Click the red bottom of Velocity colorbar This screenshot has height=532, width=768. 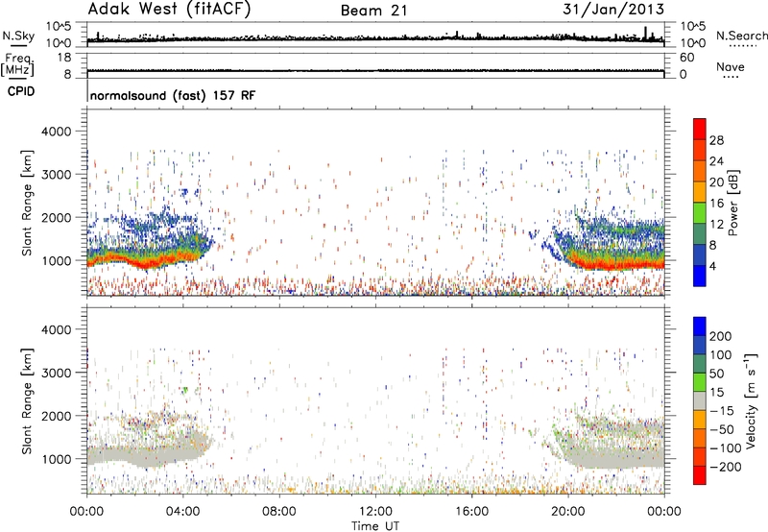click(700, 475)
